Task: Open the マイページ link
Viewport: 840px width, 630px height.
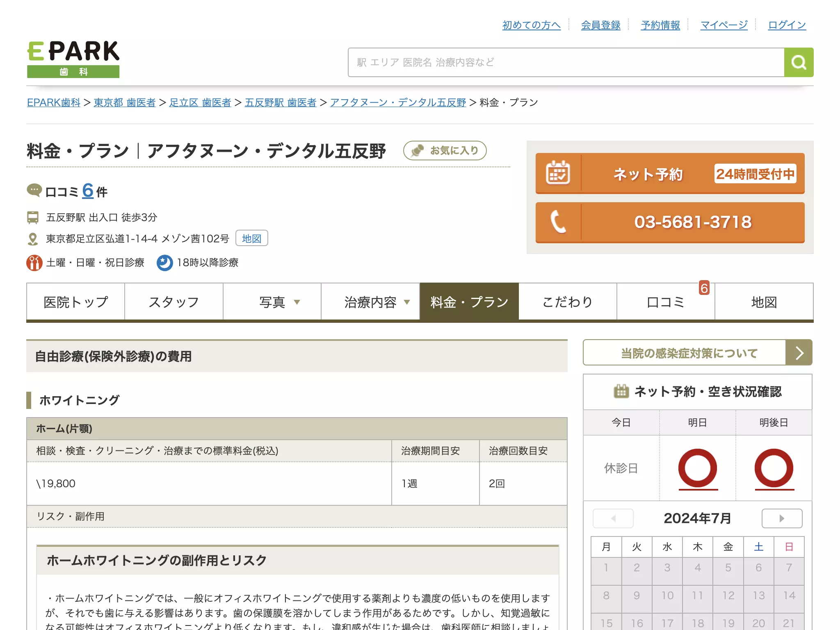Action: point(724,25)
